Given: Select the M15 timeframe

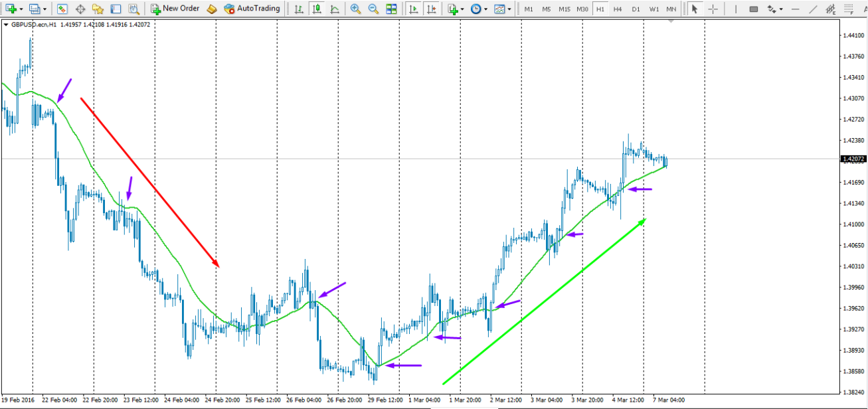Looking at the screenshot, I should [x=564, y=9].
